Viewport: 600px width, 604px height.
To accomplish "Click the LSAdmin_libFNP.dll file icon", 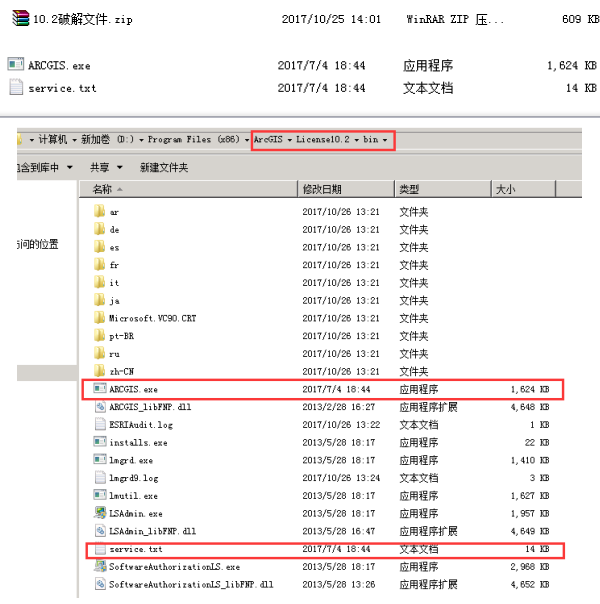I will point(100,530).
